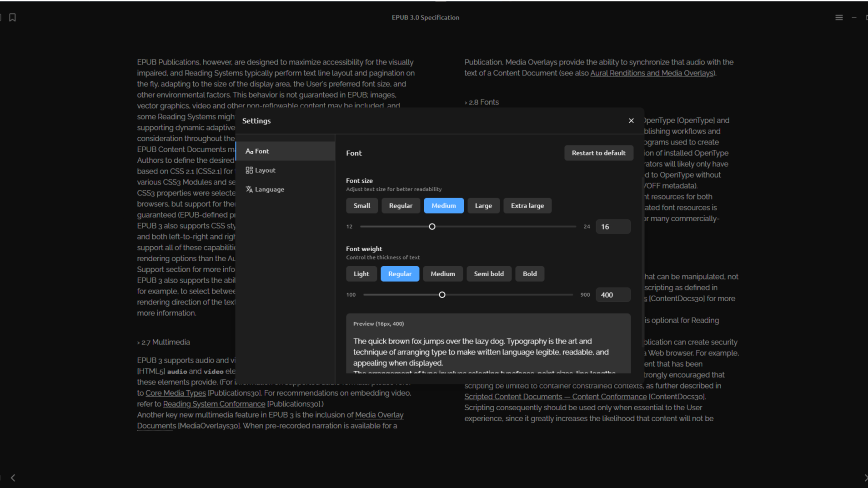
Task: Select Medium font weight
Action: click(442, 274)
